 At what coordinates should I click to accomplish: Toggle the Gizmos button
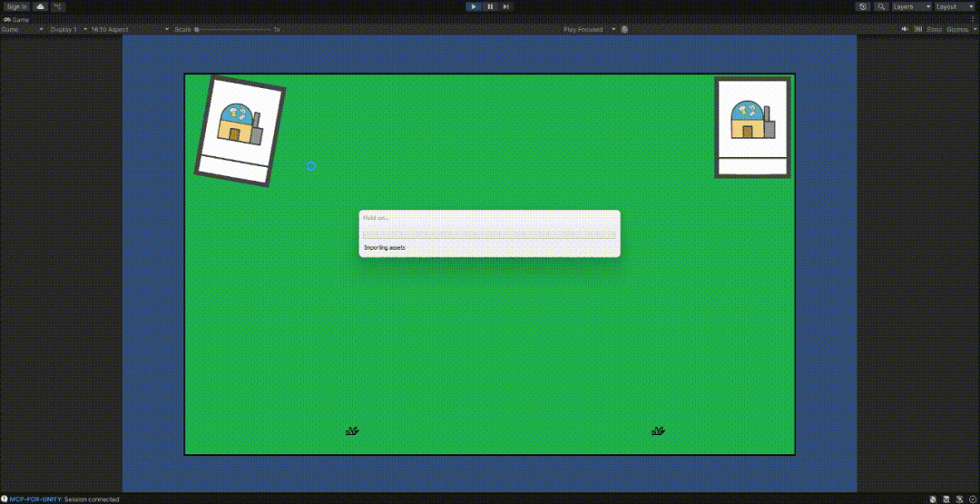pos(956,29)
